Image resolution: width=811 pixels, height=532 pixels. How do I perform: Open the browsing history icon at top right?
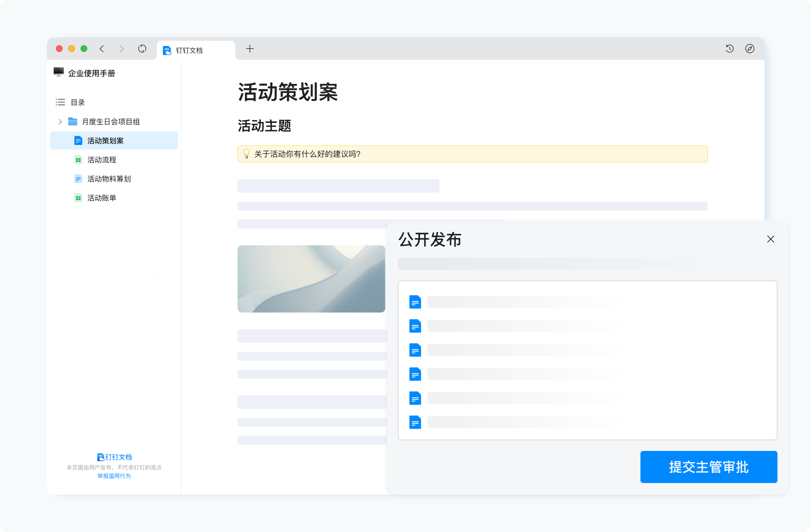730,49
